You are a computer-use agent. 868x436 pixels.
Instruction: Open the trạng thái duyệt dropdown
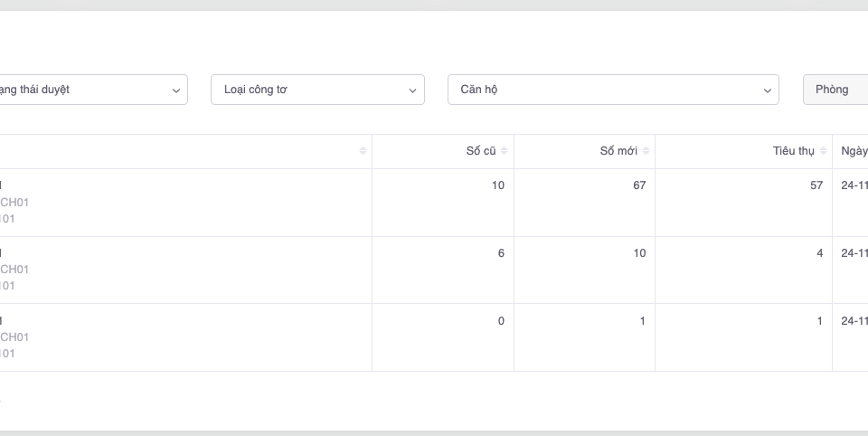[x=90, y=90]
